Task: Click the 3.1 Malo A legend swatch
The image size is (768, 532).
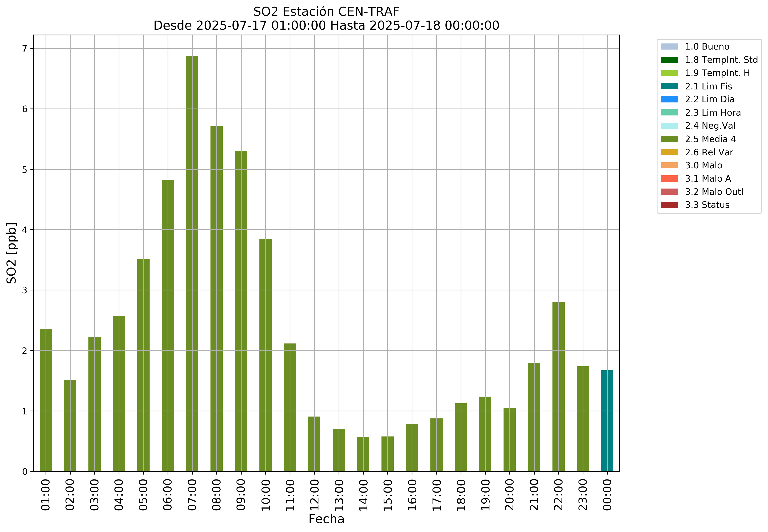Action: (x=669, y=178)
